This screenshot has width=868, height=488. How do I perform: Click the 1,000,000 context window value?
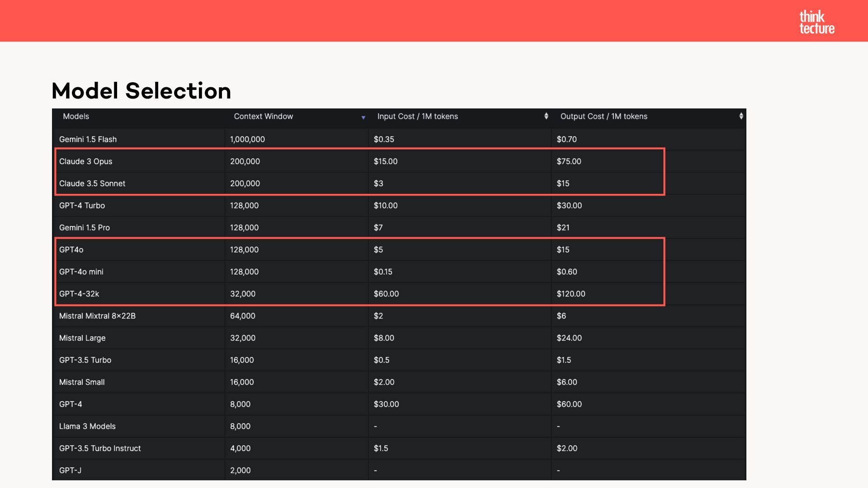pos(247,139)
